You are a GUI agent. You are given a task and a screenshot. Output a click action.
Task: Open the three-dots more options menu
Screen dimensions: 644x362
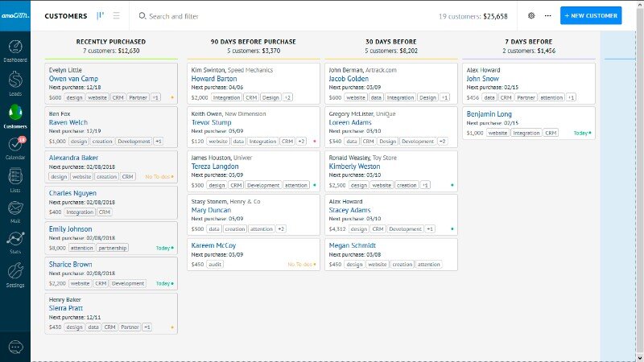point(548,15)
